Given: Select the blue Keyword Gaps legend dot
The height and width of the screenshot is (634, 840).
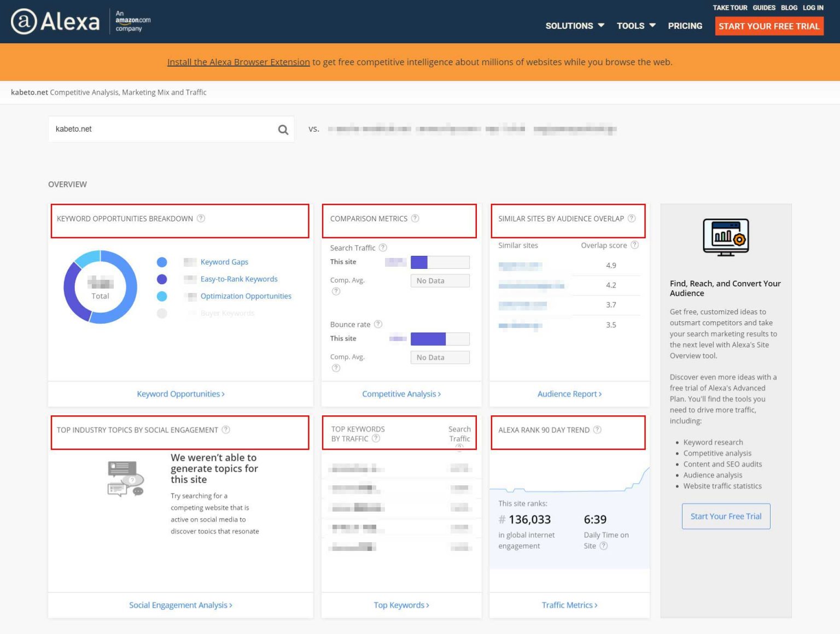Looking at the screenshot, I should click(162, 262).
